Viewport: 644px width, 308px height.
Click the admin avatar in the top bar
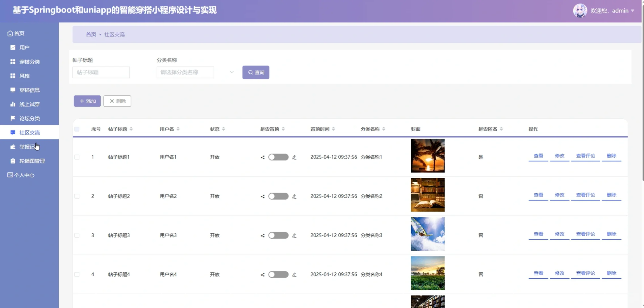pyautogui.click(x=580, y=11)
